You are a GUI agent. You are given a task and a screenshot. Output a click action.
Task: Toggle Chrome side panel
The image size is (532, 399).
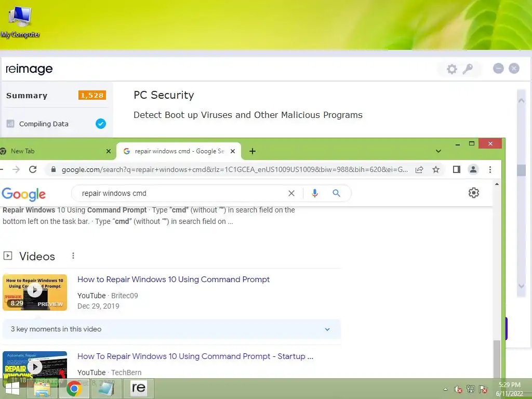(457, 169)
